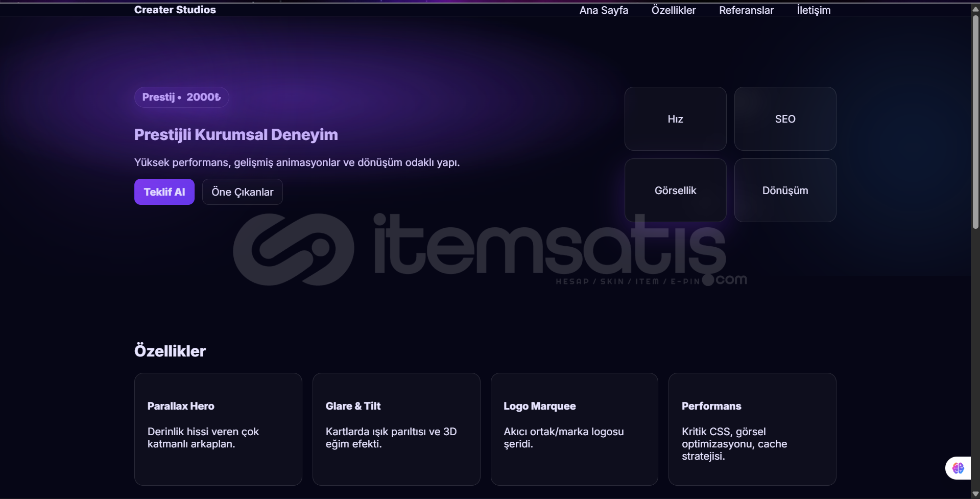Click the Prestijli Kurumsal Deneyim heading
This screenshot has height=499, width=980.
pyautogui.click(x=236, y=134)
